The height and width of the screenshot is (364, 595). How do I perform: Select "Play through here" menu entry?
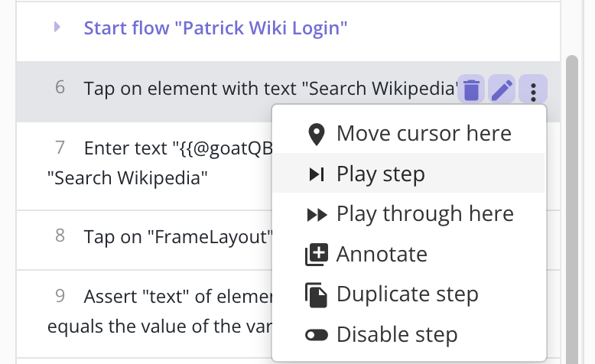point(424,214)
